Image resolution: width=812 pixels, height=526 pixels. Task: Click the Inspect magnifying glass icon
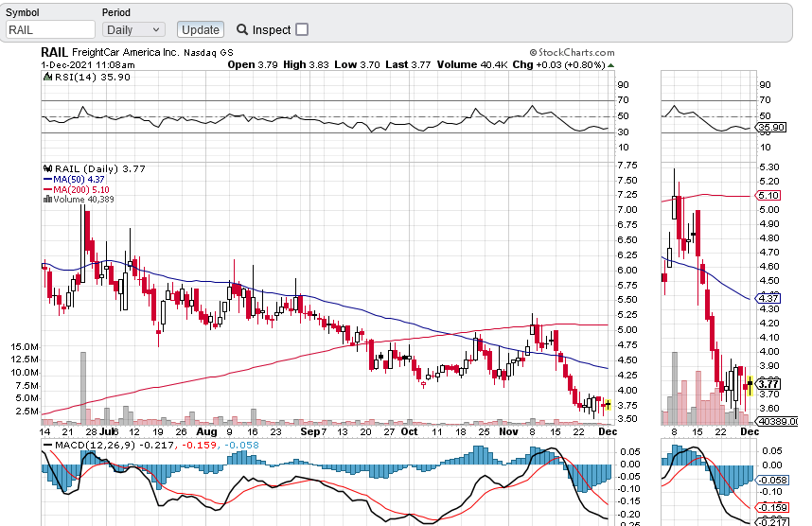pos(242,29)
